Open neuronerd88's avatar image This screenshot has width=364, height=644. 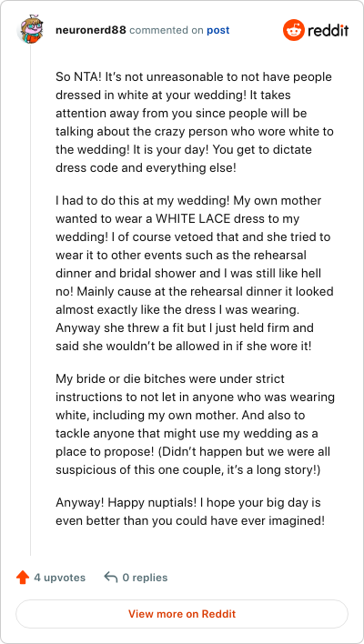(x=28, y=30)
